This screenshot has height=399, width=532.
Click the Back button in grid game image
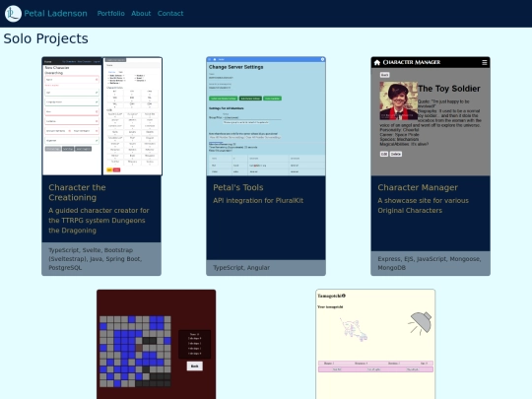click(x=195, y=366)
